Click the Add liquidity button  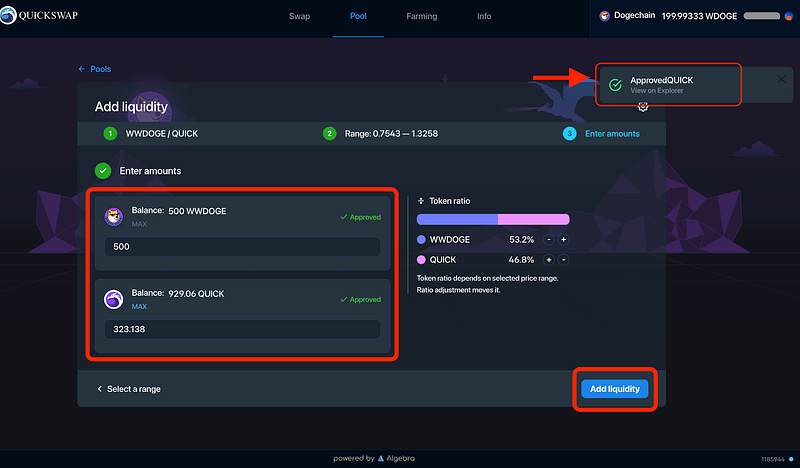[x=615, y=389]
